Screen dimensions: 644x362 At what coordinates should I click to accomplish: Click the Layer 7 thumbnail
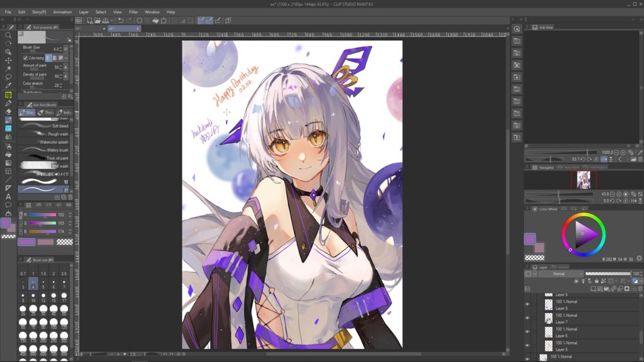click(548, 318)
